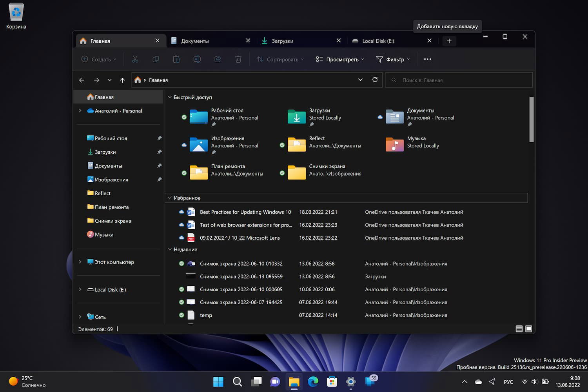Click the Cut scissors icon in toolbar
Screen dimensions: 588x392
click(135, 59)
